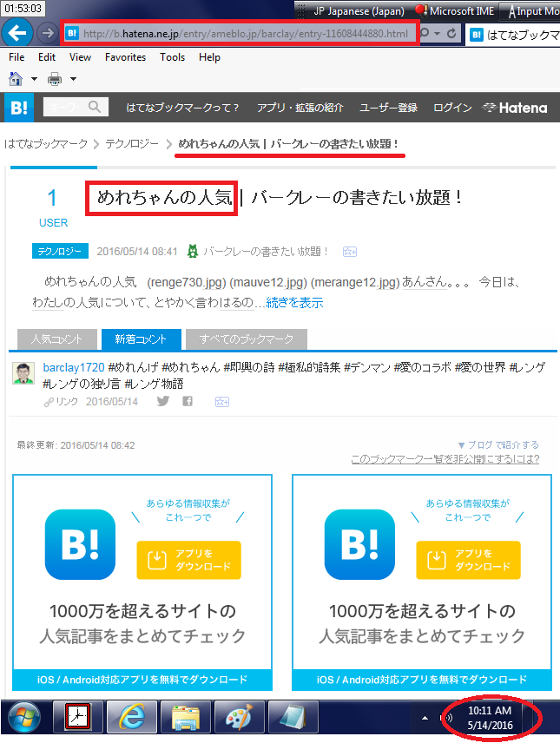The image size is (560, 743).
Task: Switch to the 人気コメント tab
Action: pyautogui.click(x=57, y=339)
